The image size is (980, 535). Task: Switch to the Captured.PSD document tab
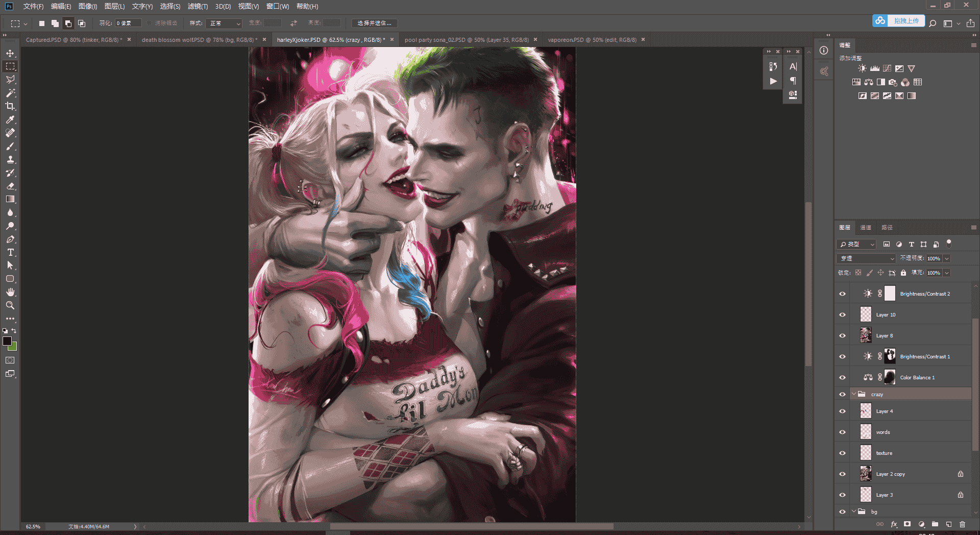[x=74, y=39]
